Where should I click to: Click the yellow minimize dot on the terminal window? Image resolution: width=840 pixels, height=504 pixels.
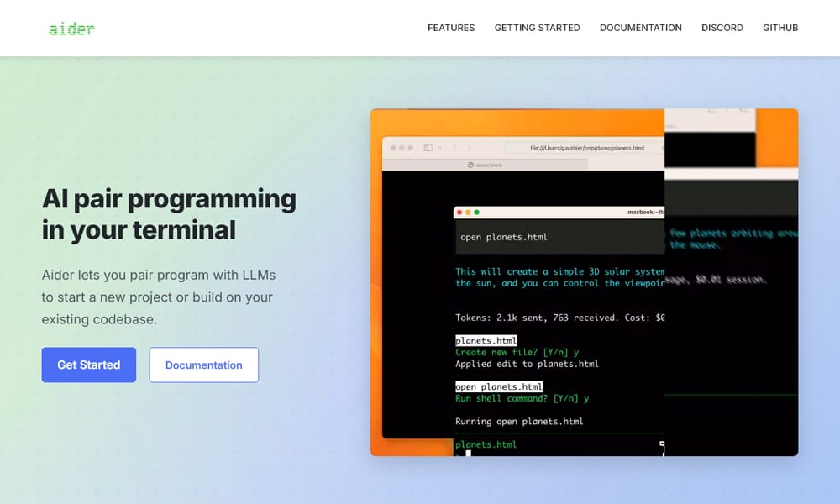pyautogui.click(x=469, y=212)
